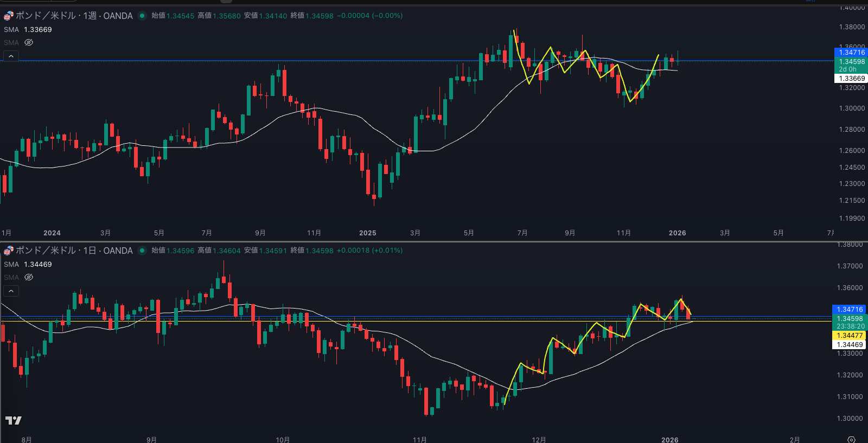Click the blue 1.34716 label on weekly price axis
868x443 pixels.
(851, 53)
